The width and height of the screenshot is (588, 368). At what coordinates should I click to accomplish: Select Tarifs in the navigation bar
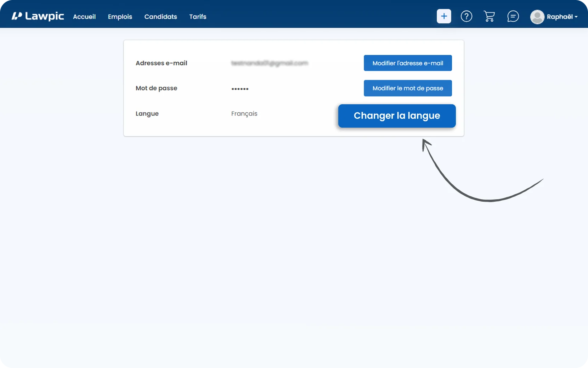coord(198,17)
